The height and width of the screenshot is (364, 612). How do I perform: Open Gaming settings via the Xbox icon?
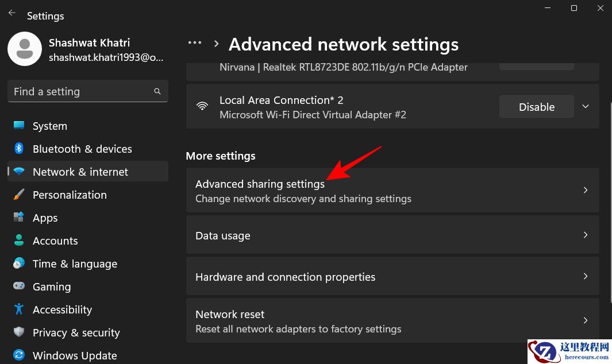coord(20,286)
